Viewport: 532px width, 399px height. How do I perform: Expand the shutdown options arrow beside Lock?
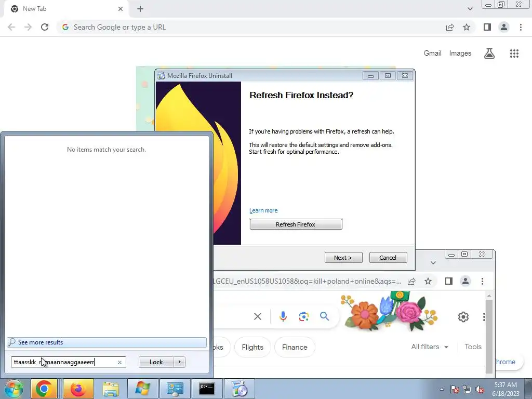(179, 362)
